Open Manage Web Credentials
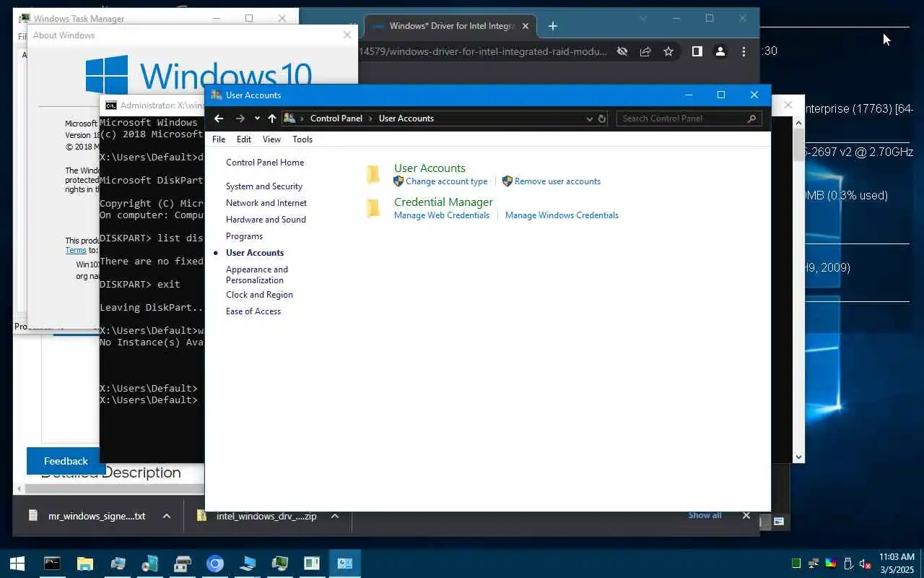This screenshot has width=924, height=578. pyautogui.click(x=442, y=215)
